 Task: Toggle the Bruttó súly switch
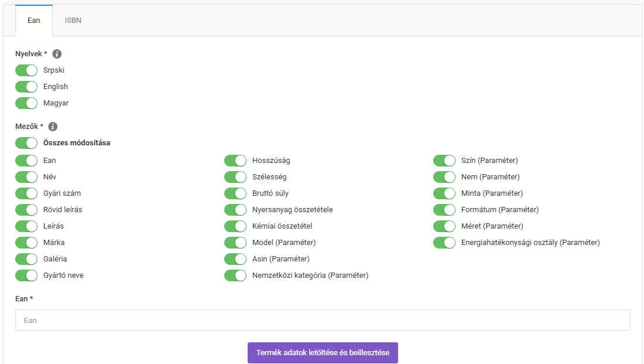tap(235, 193)
